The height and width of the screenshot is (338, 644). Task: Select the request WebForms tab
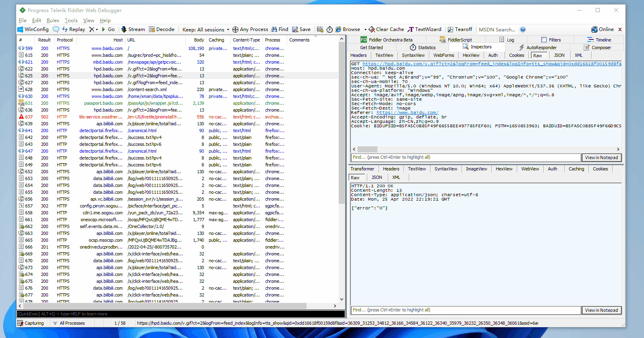click(444, 55)
